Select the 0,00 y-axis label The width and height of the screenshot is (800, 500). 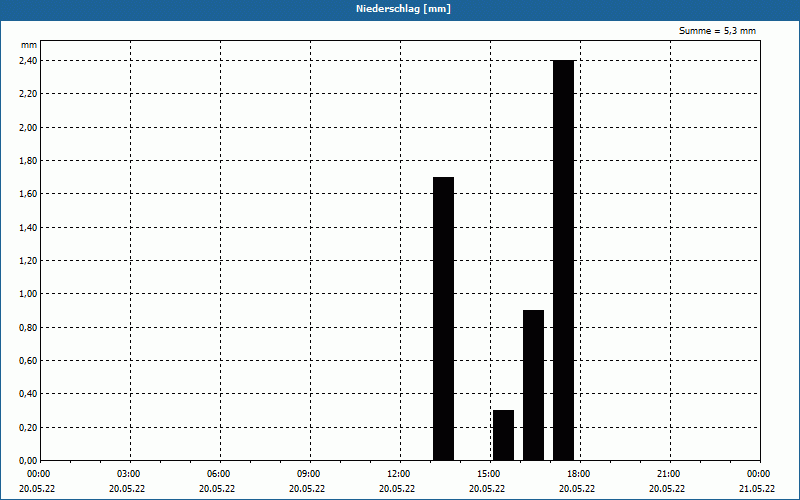tap(28, 461)
